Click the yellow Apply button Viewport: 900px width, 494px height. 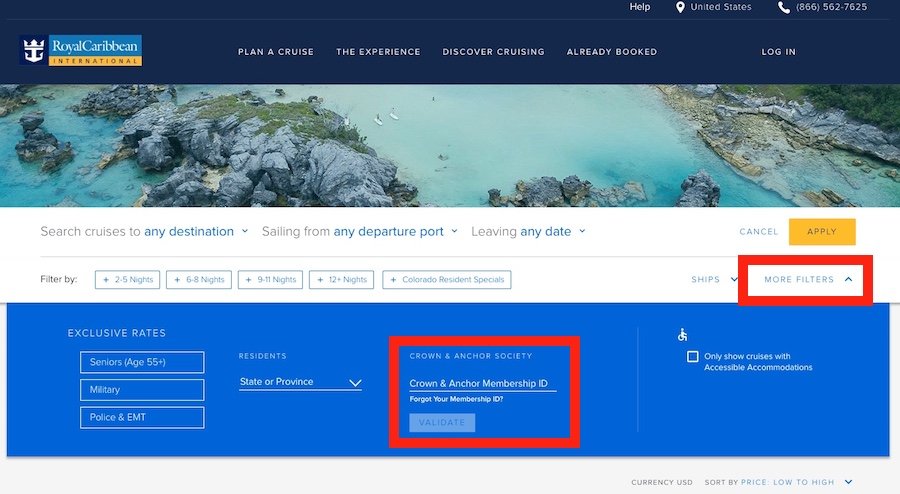822,232
